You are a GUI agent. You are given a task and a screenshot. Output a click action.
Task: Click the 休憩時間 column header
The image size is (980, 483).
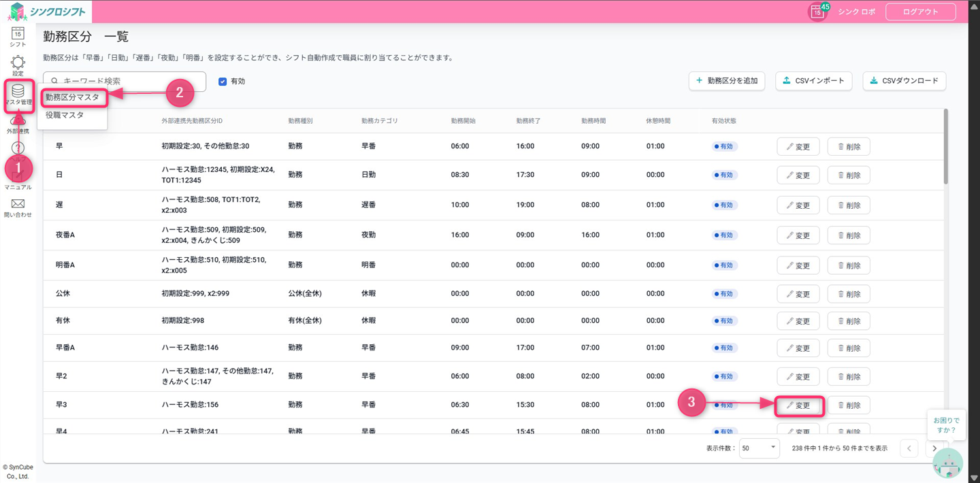pyautogui.click(x=658, y=121)
